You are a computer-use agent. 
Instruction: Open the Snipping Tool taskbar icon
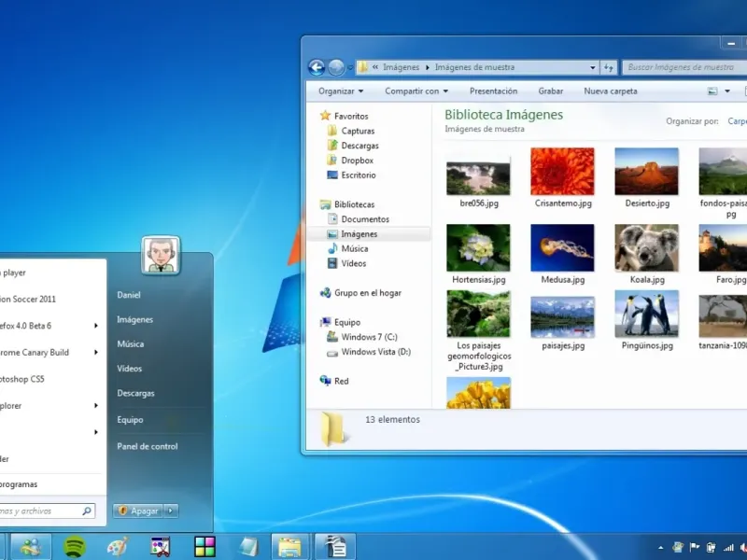pyautogui.click(x=161, y=547)
